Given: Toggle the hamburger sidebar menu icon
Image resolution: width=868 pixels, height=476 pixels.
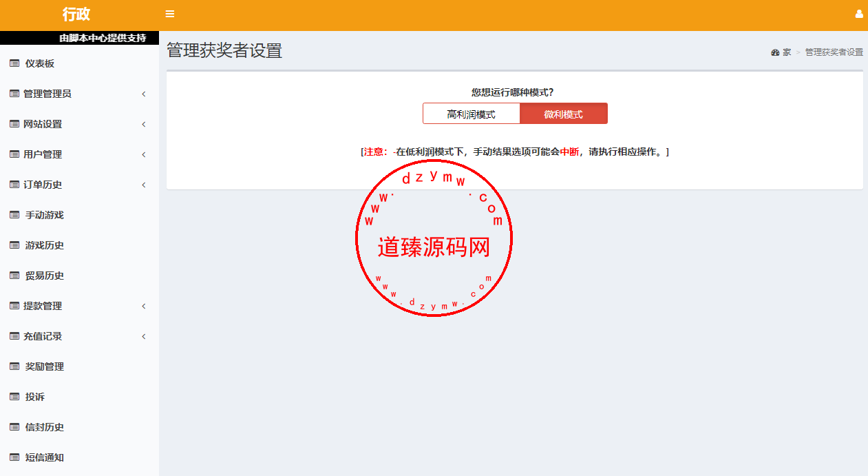Looking at the screenshot, I should (x=170, y=14).
